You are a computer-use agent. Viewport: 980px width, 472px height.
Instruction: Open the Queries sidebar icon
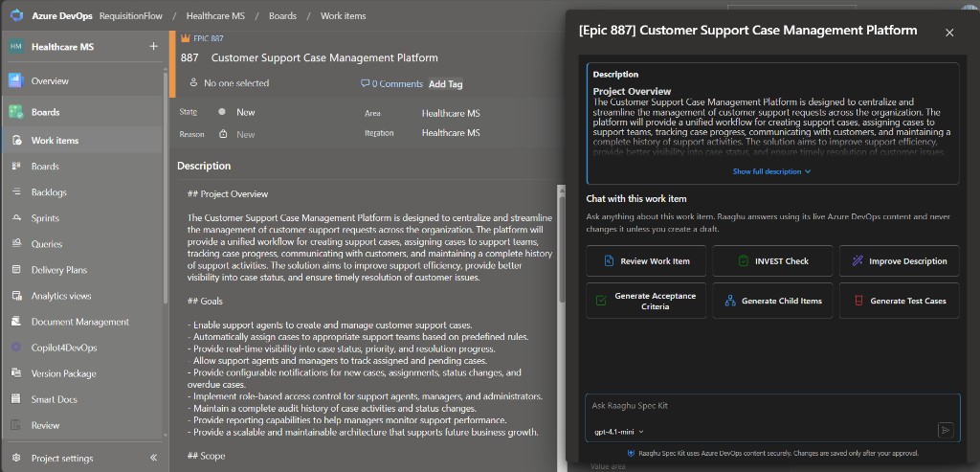[17, 244]
